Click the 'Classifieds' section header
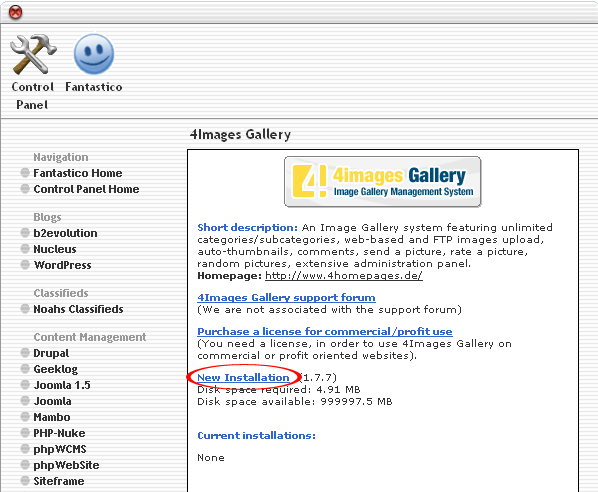The height and width of the screenshot is (492, 598). point(61,293)
